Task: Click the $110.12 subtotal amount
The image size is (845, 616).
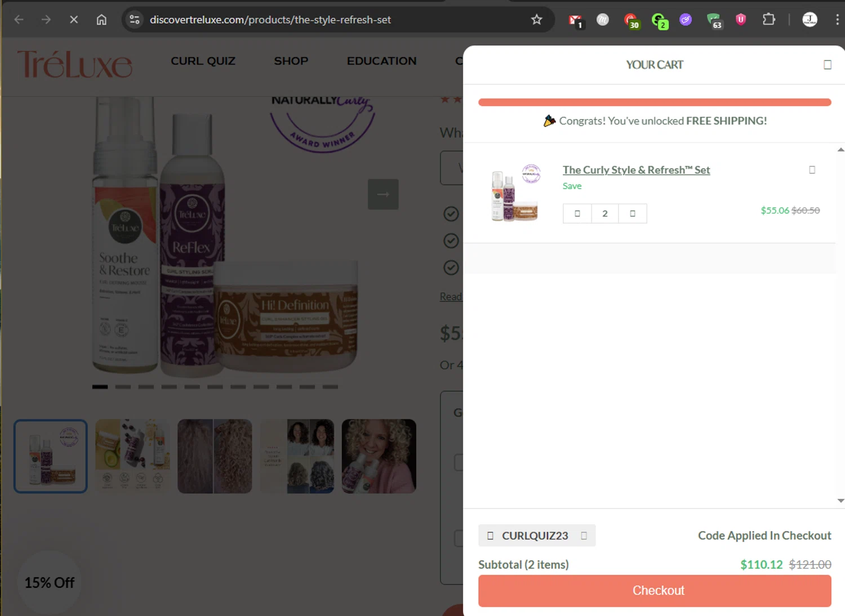Action: (x=761, y=564)
